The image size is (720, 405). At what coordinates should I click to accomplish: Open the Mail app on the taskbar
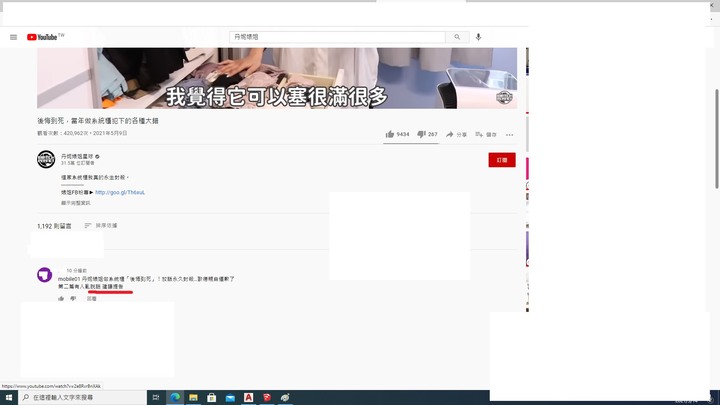(230, 397)
